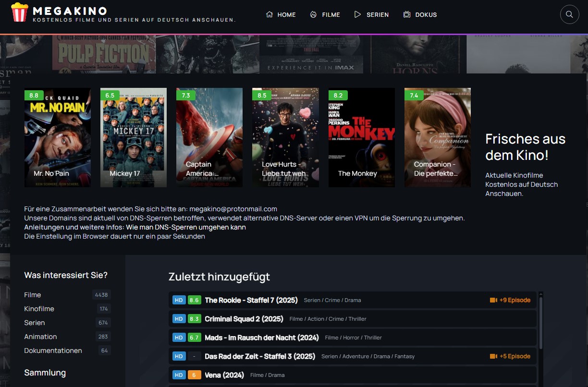Viewport: 588px width, 387px height.
Task: Click the flame icon beside FILME
Action: (x=314, y=14)
